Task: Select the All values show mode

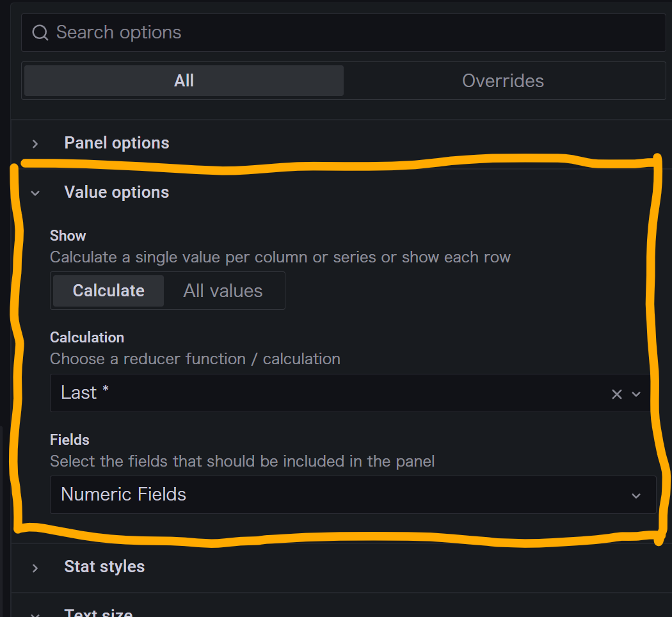Action: pyautogui.click(x=223, y=291)
